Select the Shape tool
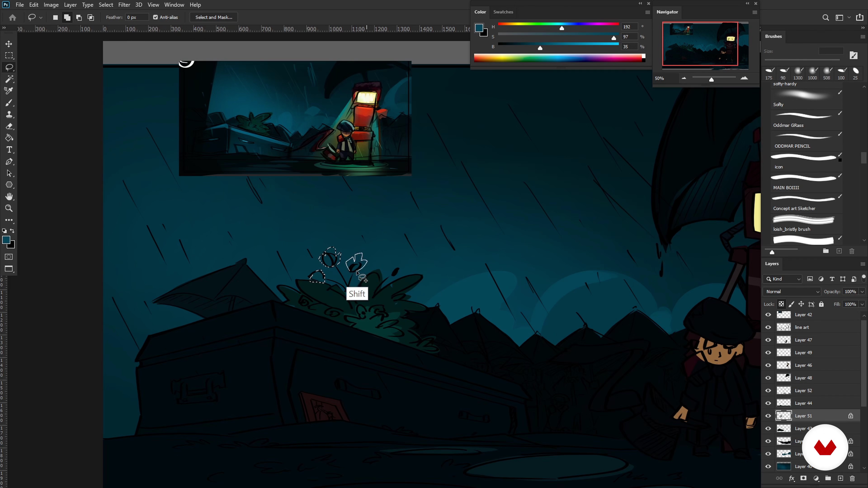Viewport: 868px width, 488px height. point(9,185)
